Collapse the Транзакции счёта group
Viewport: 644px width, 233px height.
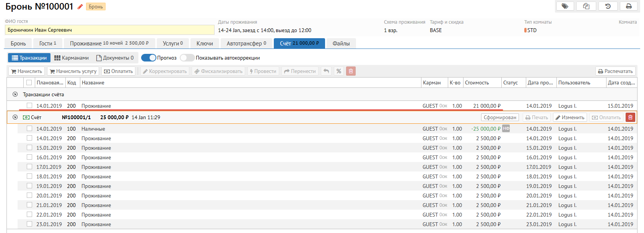pos(15,94)
